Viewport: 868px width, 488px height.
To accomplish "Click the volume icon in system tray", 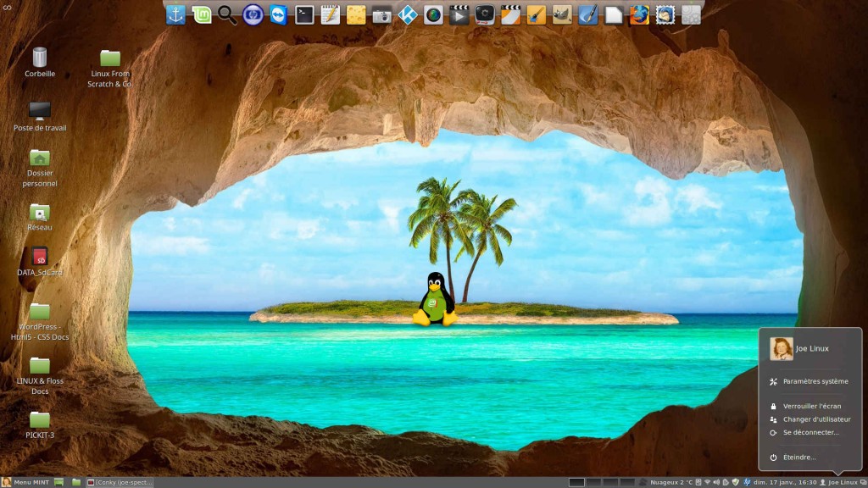I will [x=716, y=482].
